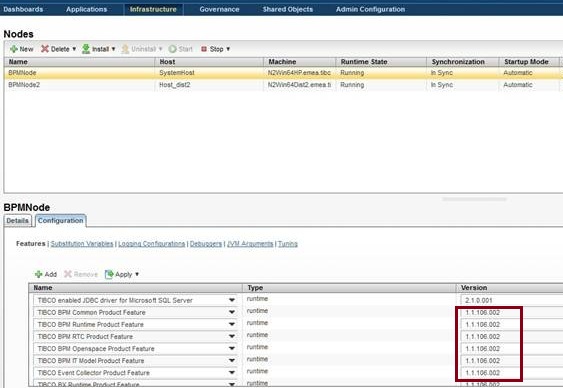Expand the JDBC driver feature name dropdown

[232, 300]
